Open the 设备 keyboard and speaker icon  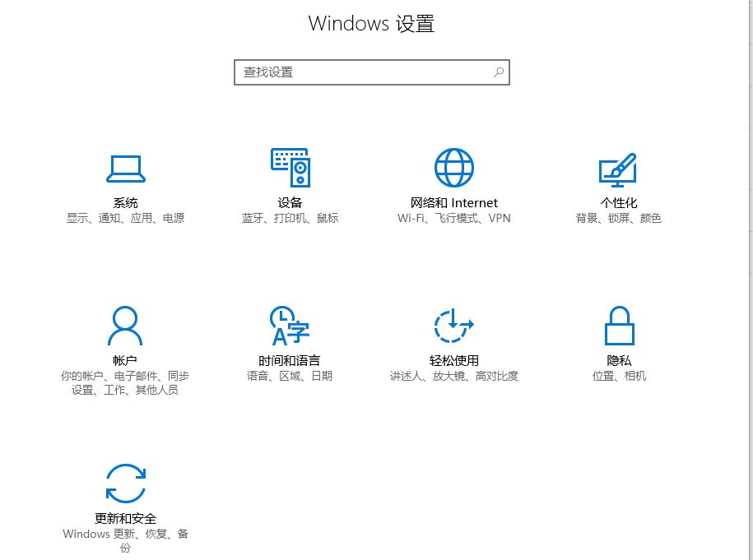[x=290, y=168]
